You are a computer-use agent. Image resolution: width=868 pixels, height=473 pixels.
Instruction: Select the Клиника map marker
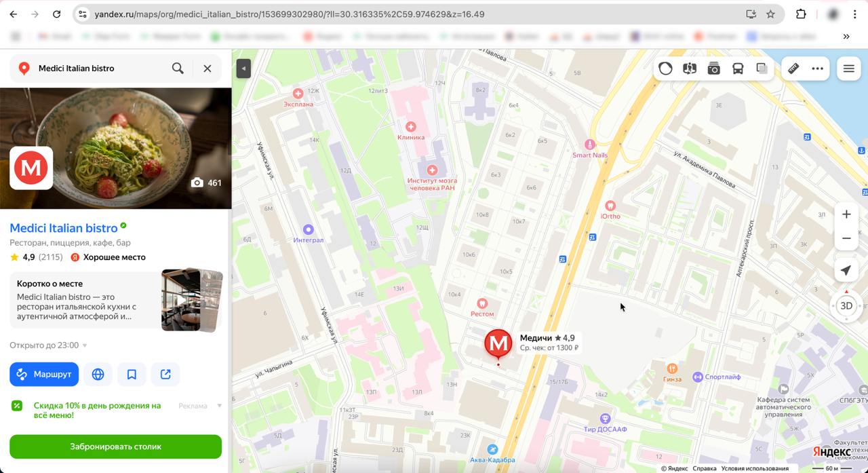click(410, 126)
